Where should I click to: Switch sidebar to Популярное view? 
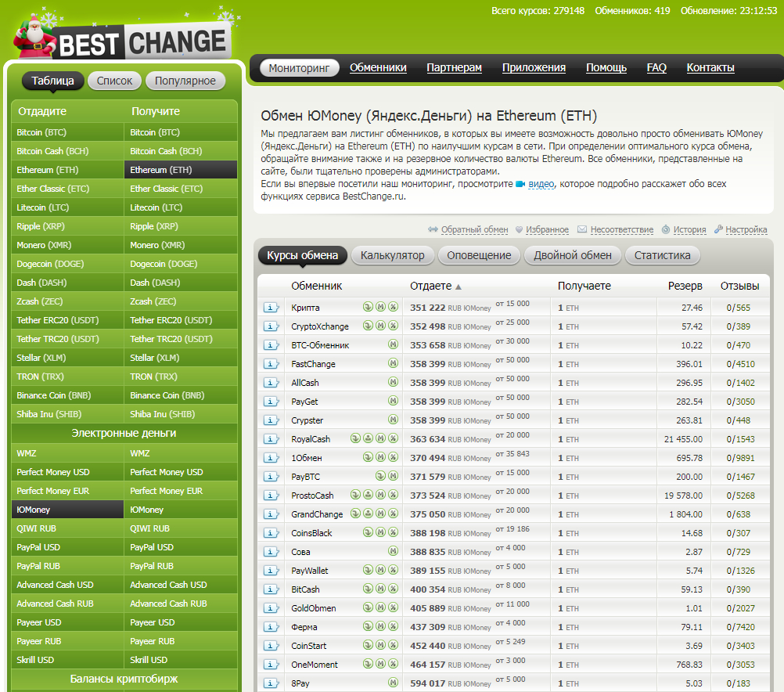[185, 81]
